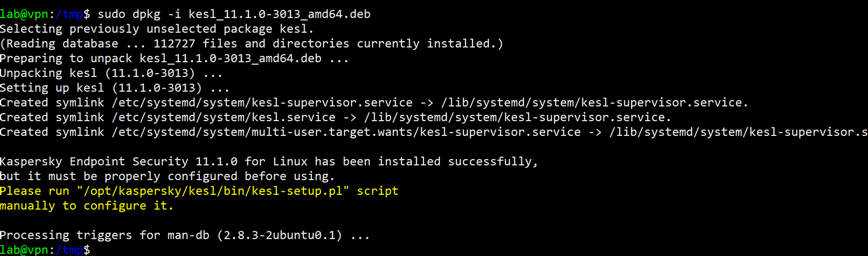Click the "Preparing to unpack" line
The image size is (868, 256).
point(174,58)
